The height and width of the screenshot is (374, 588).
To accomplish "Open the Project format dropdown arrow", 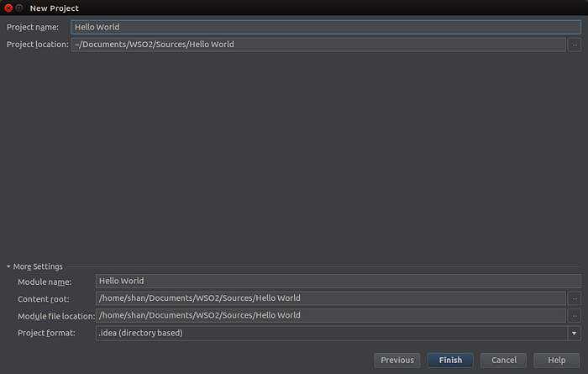I will (x=574, y=333).
